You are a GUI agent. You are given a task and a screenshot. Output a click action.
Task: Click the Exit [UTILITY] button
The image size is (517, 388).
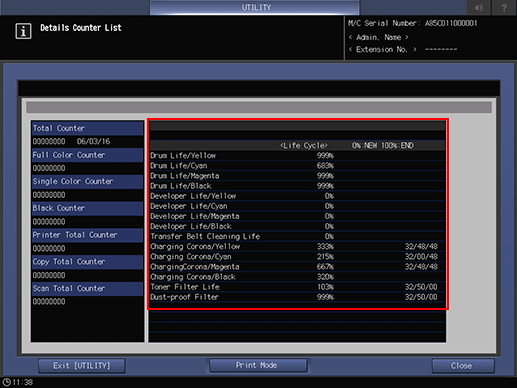(82, 366)
